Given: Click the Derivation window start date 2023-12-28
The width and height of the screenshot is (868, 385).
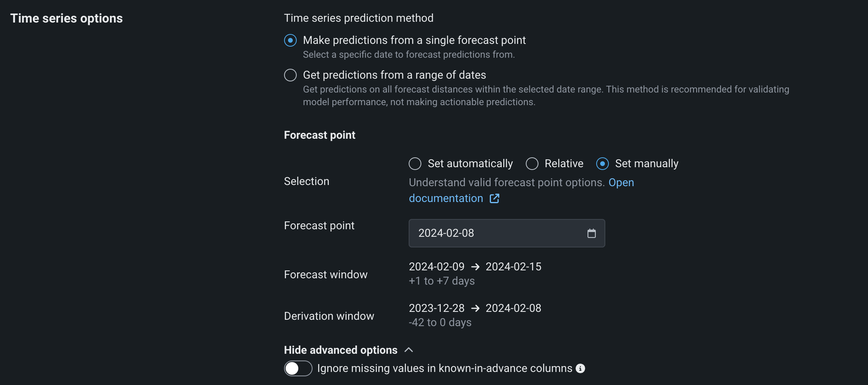Looking at the screenshot, I should pos(436,308).
